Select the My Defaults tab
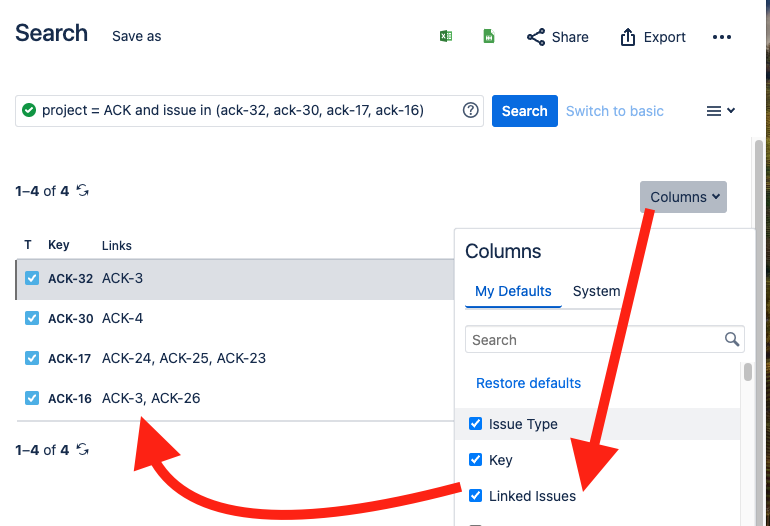This screenshot has width=770, height=526. coord(513,291)
